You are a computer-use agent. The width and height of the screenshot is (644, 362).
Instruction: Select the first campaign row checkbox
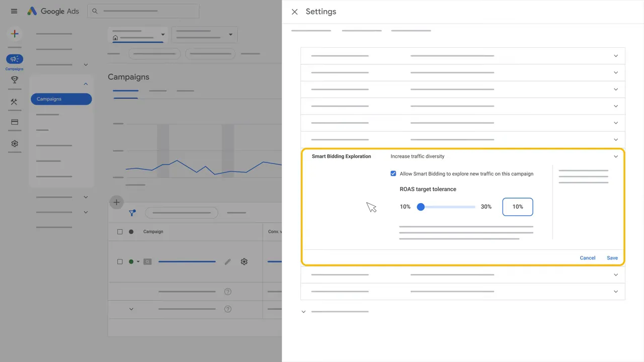(x=120, y=261)
